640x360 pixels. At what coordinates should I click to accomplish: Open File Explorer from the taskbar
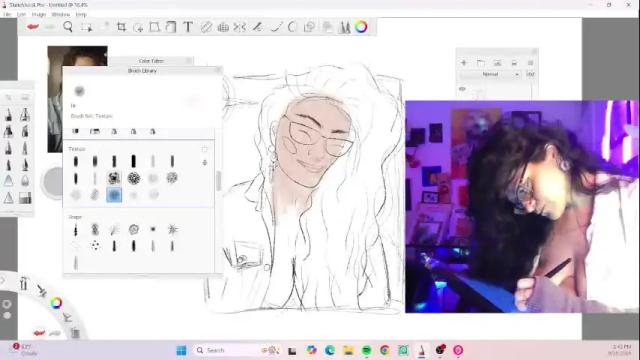pos(348,350)
